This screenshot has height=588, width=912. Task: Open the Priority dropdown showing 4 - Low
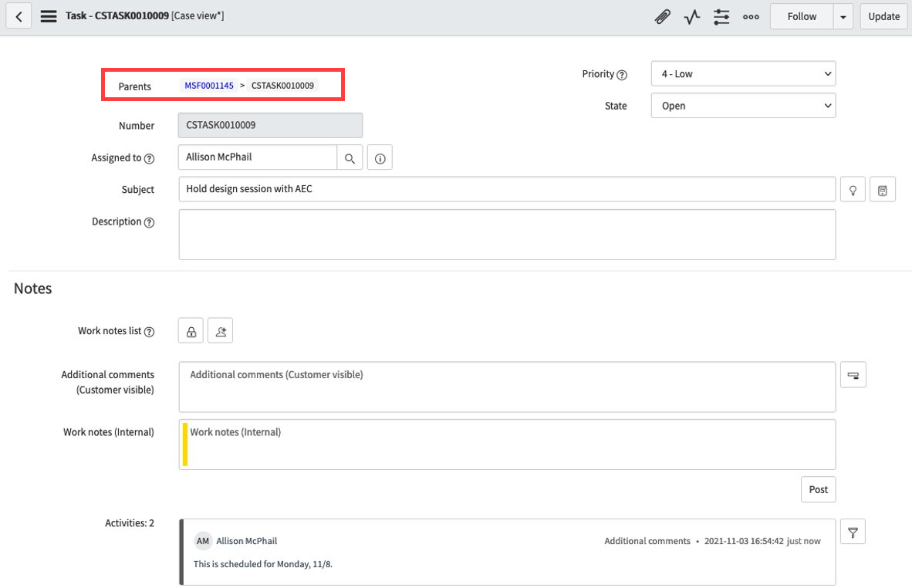point(743,74)
